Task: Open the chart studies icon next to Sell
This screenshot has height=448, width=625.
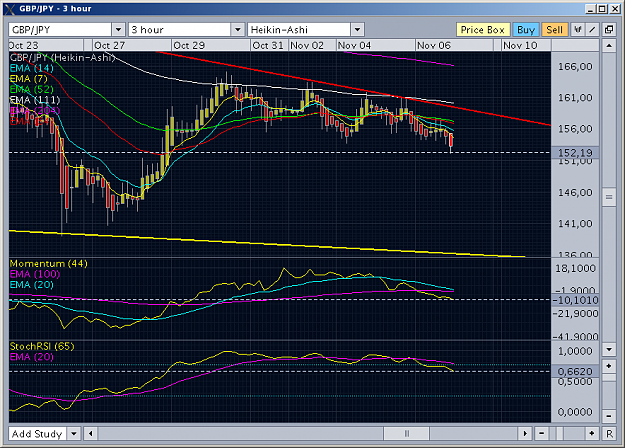Action: click(x=578, y=29)
